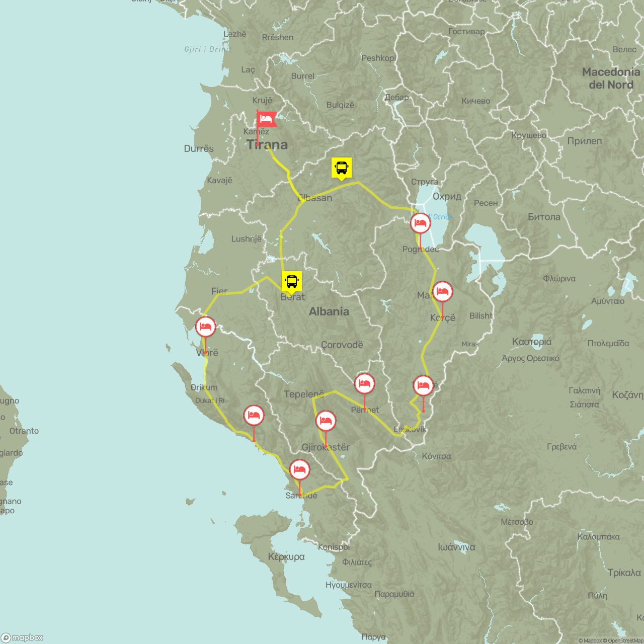Click the Bulqizë label
The width and height of the screenshot is (644, 644).
[x=340, y=105]
